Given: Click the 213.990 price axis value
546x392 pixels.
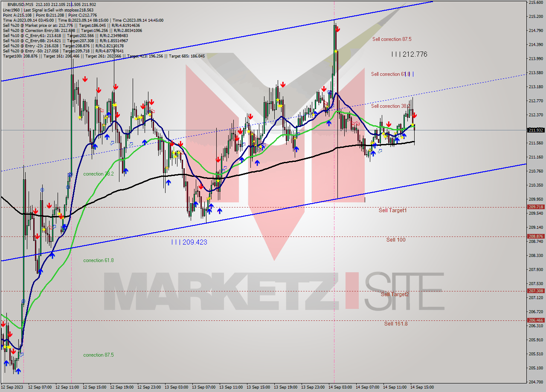Looking at the screenshot, I should coord(536,59).
